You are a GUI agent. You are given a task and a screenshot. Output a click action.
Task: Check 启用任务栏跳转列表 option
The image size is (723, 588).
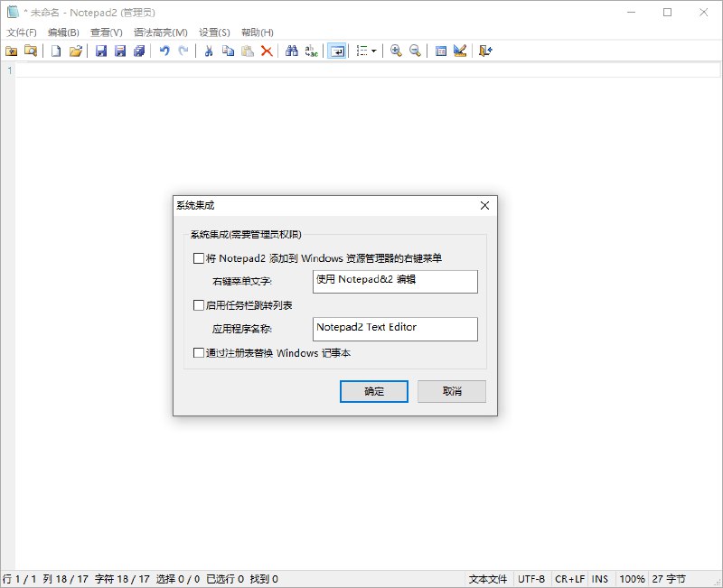(199, 305)
